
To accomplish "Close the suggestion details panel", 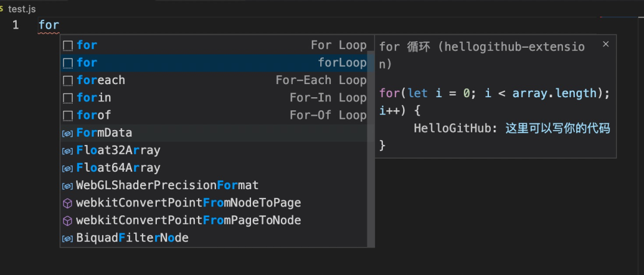I will 606,44.
